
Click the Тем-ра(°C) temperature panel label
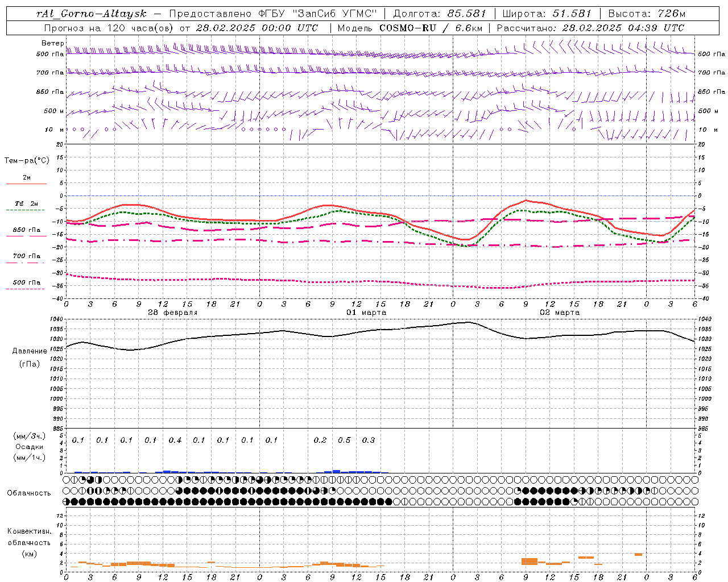click(27, 161)
